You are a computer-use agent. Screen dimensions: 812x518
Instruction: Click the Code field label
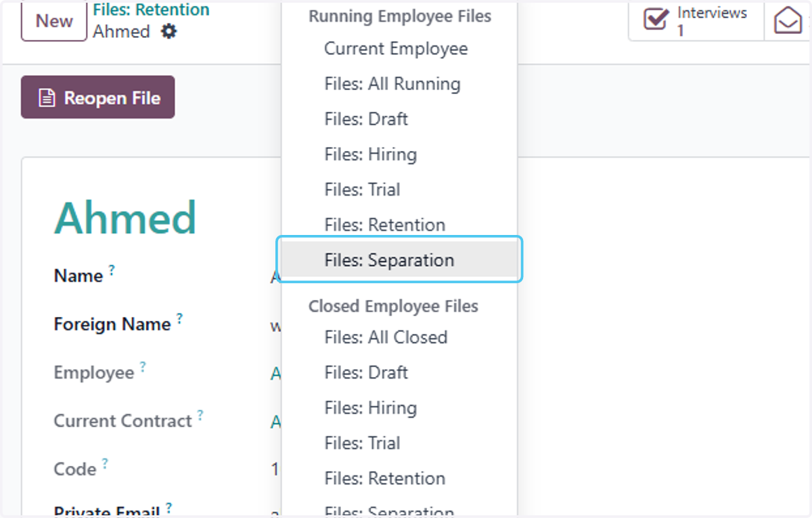[x=75, y=469]
